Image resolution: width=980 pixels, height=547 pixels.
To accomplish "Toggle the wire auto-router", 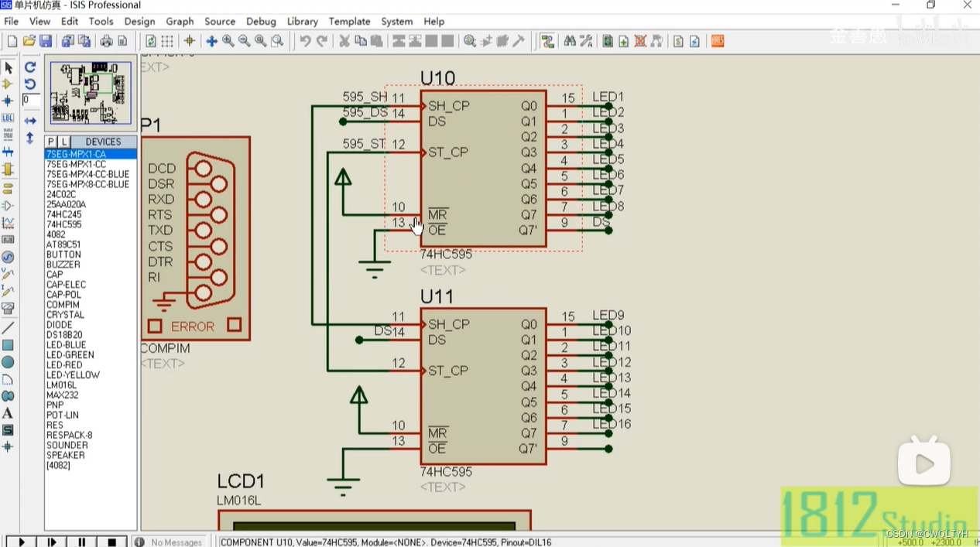I will (547, 41).
